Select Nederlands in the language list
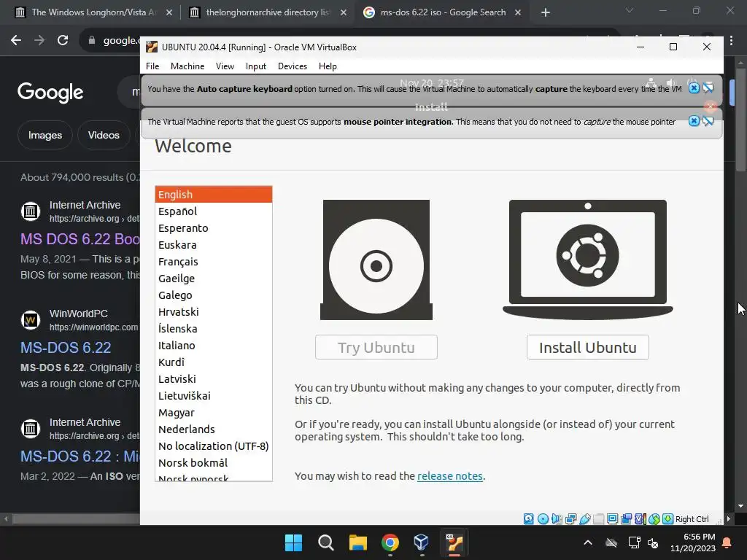The height and width of the screenshot is (560, 747). 214,429
